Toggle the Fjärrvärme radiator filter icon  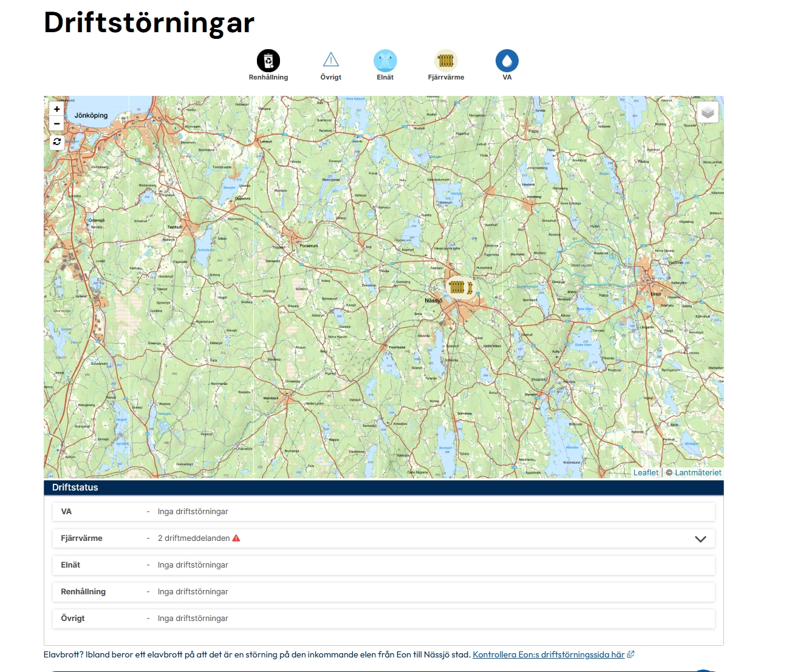coord(446,61)
